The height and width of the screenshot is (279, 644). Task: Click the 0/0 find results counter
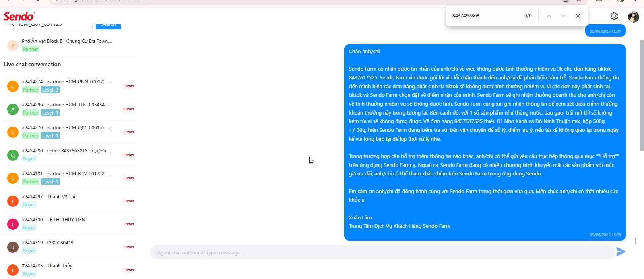(x=528, y=16)
